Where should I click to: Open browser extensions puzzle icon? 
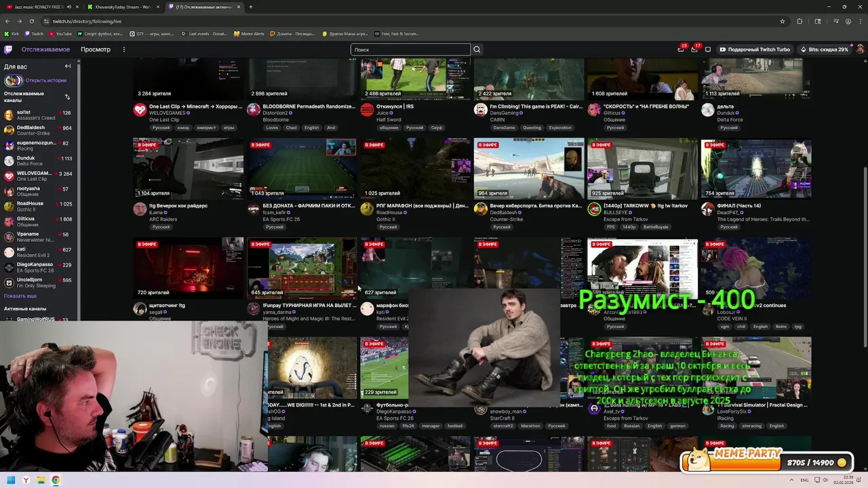coord(800,21)
